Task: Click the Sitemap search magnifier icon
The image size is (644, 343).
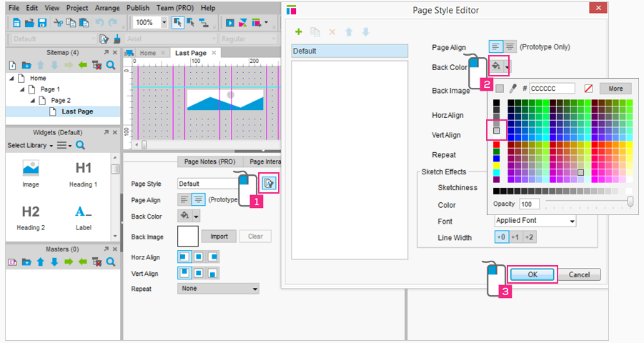Action: coord(111,65)
